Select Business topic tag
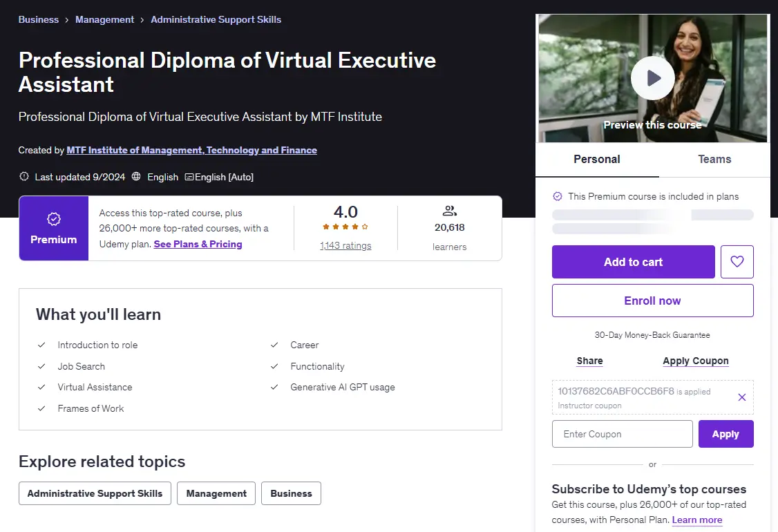This screenshot has height=532, width=778. point(292,493)
